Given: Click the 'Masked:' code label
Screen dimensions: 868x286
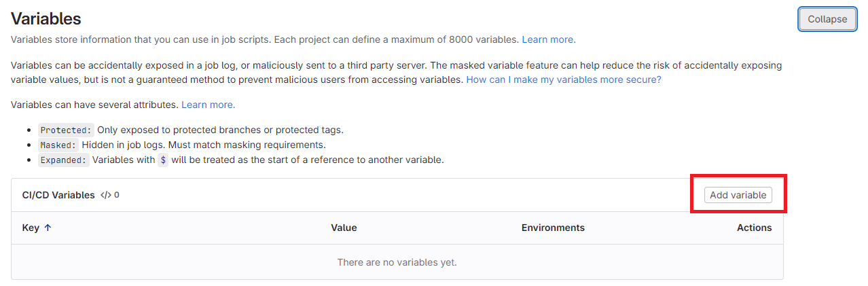Looking at the screenshot, I should [x=58, y=145].
